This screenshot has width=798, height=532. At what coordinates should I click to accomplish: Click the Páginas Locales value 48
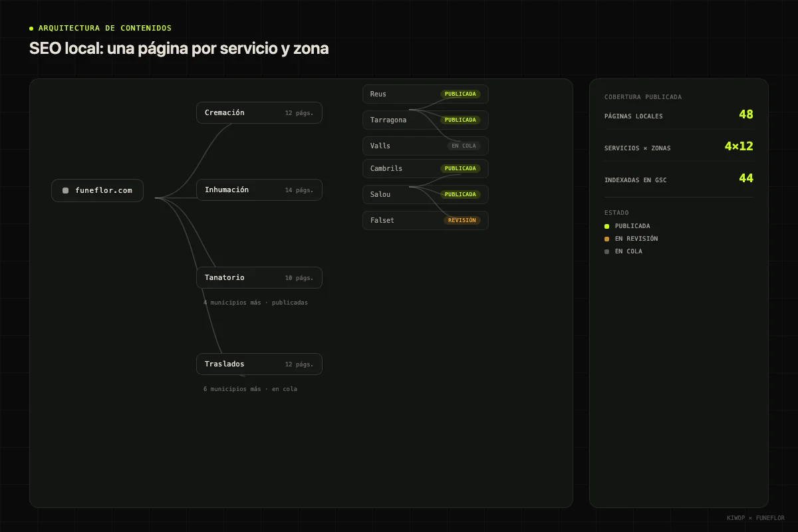click(746, 114)
